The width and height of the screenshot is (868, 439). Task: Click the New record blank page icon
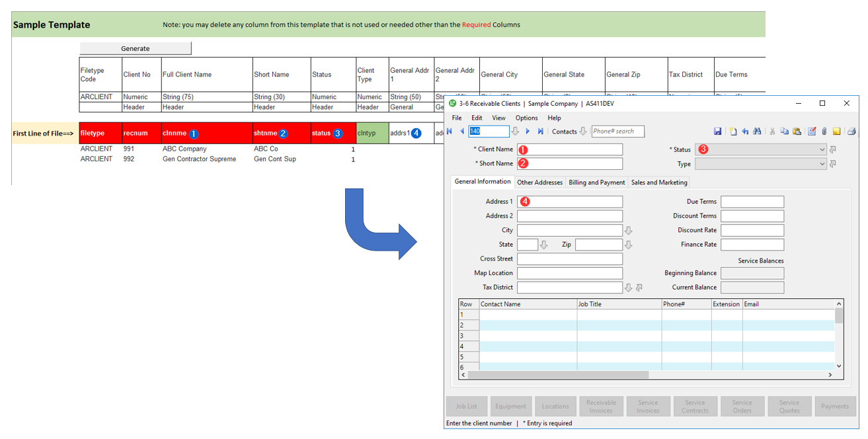tap(733, 132)
